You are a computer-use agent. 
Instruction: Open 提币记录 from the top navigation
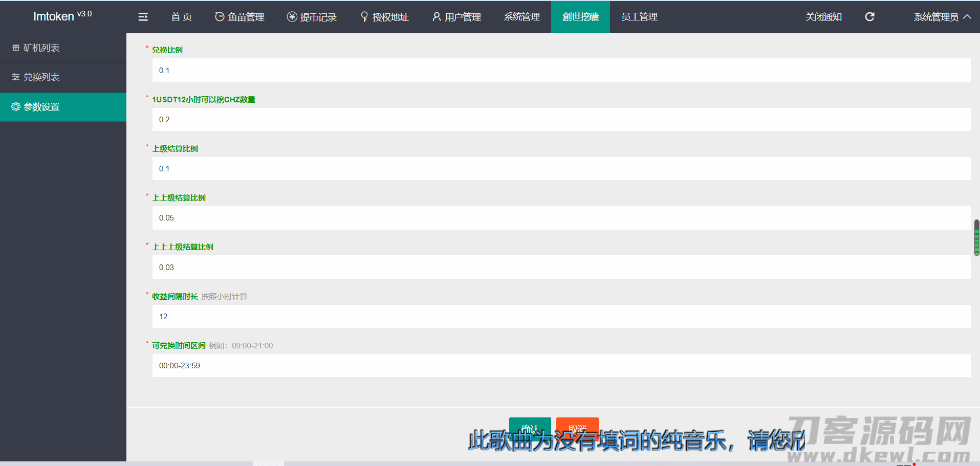pyautogui.click(x=312, y=17)
